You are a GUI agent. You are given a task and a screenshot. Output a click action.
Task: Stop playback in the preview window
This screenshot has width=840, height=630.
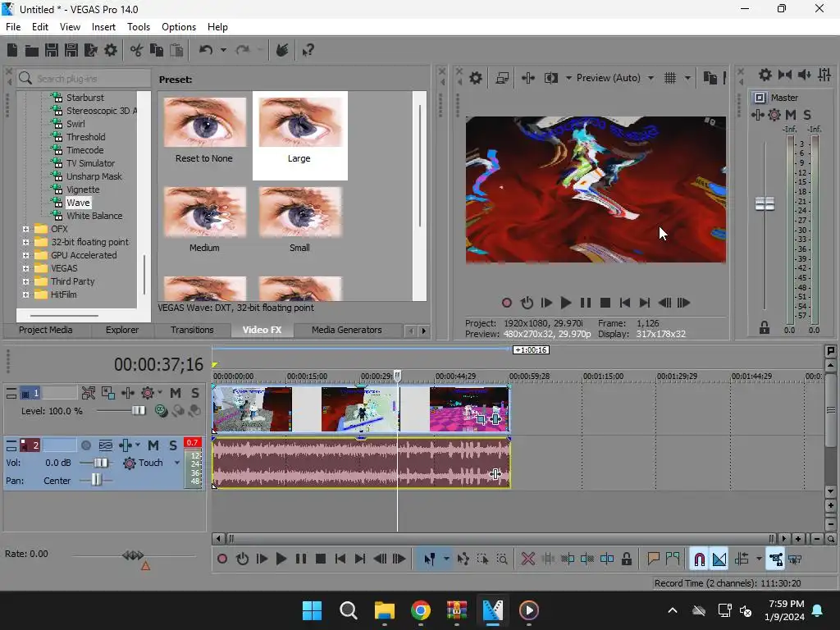605,303
